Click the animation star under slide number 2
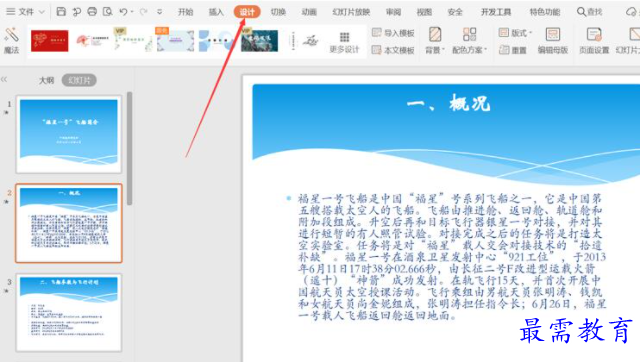 [x=7, y=201]
